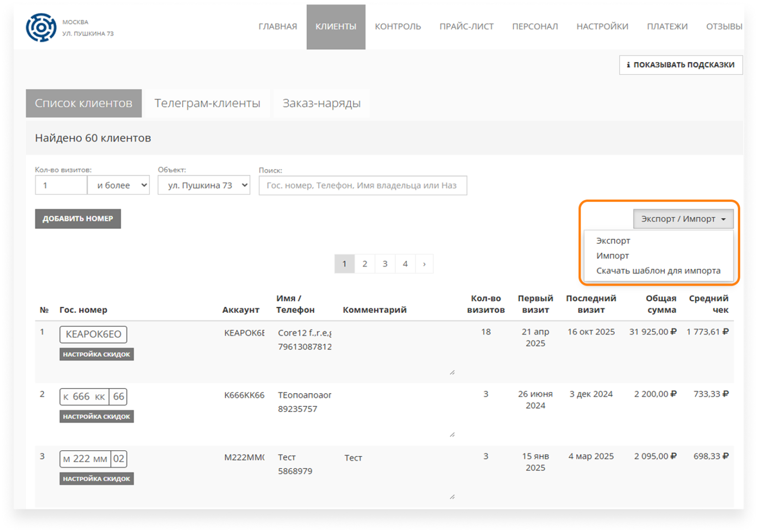
Task: Open the Объект dropdown 'ул. Пушкина 73'
Action: 204,185
